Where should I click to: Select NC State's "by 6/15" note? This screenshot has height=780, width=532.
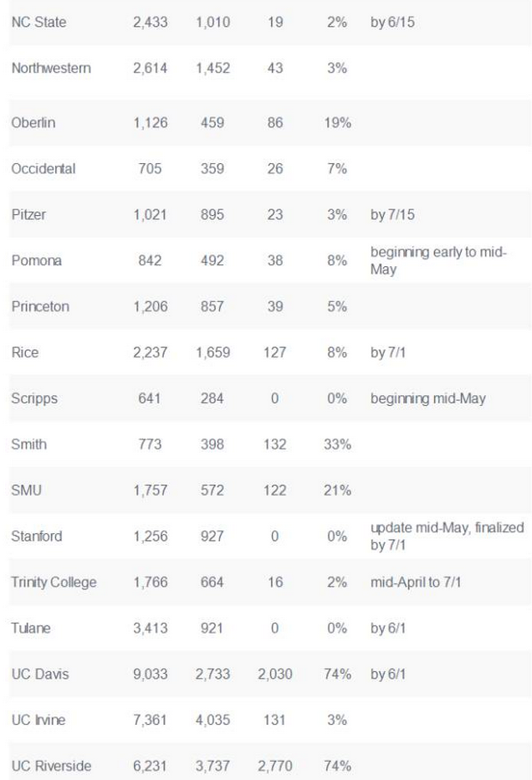coord(391,22)
